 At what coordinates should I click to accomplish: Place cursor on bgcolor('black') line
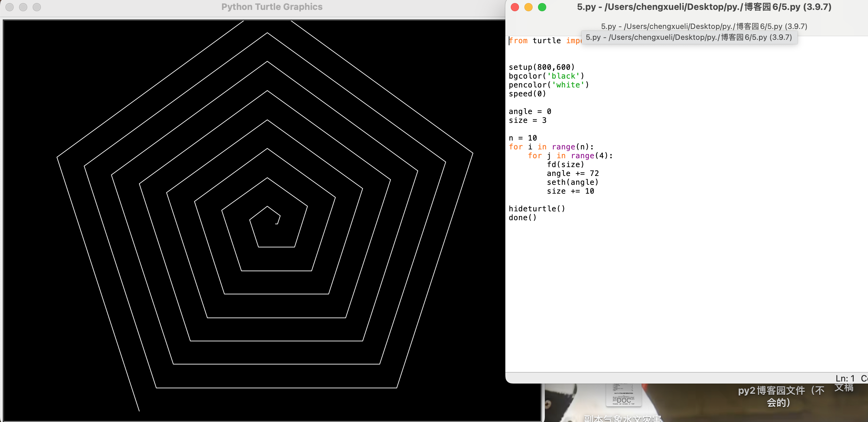tap(546, 76)
